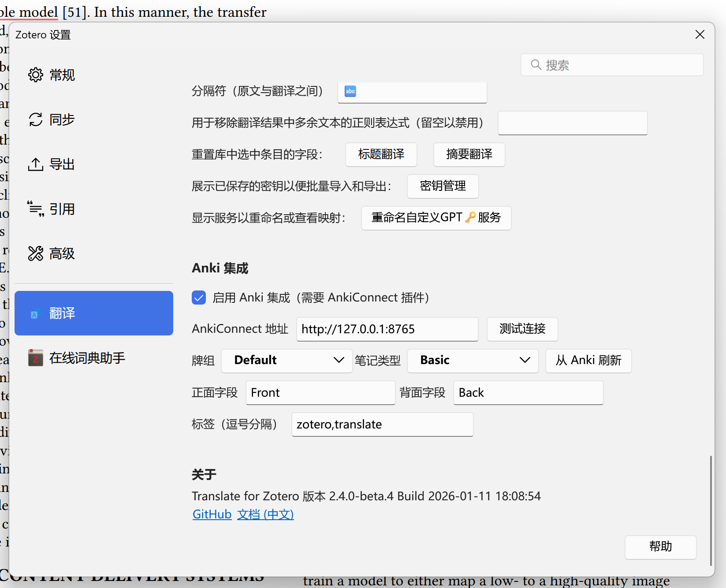Click the Translate for Zotero version text

pyautogui.click(x=366, y=496)
